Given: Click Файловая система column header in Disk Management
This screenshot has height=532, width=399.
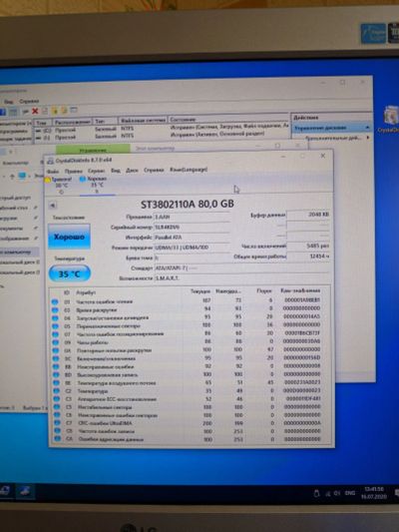Looking at the screenshot, I should pos(143,120).
